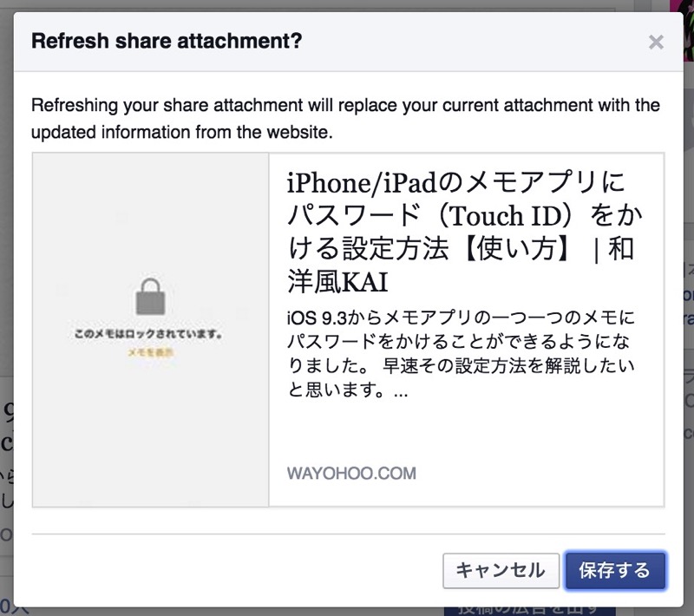Click the gray padlock icon in preview
The height and width of the screenshot is (616, 694).
coord(150,297)
